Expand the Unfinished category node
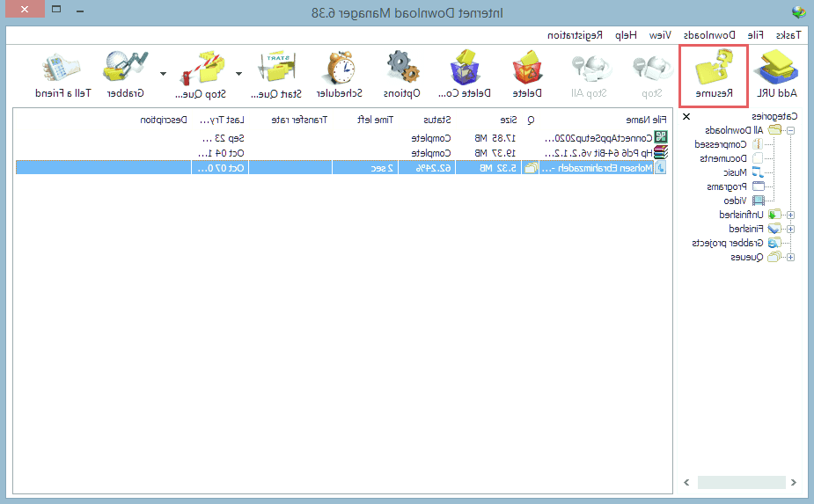 tap(789, 215)
